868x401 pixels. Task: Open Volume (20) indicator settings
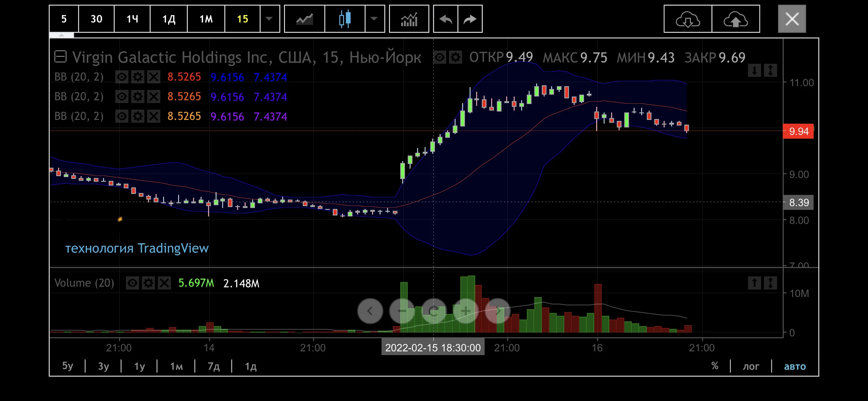click(148, 283)
